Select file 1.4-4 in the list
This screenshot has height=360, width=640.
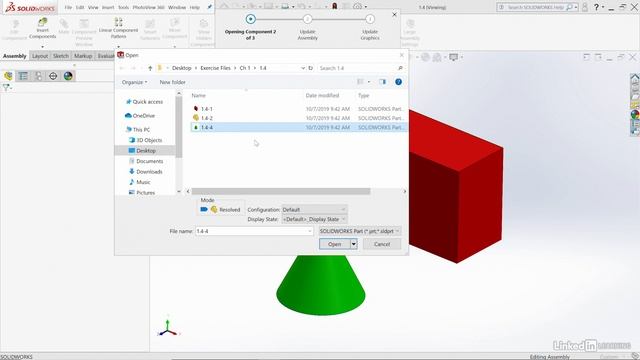point(298,127)
